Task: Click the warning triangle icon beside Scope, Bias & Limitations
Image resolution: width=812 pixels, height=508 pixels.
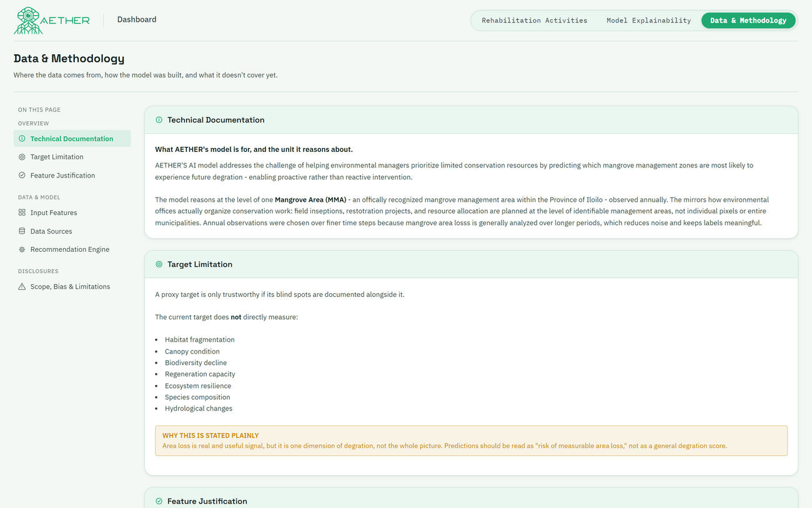Action: point(22,287)
